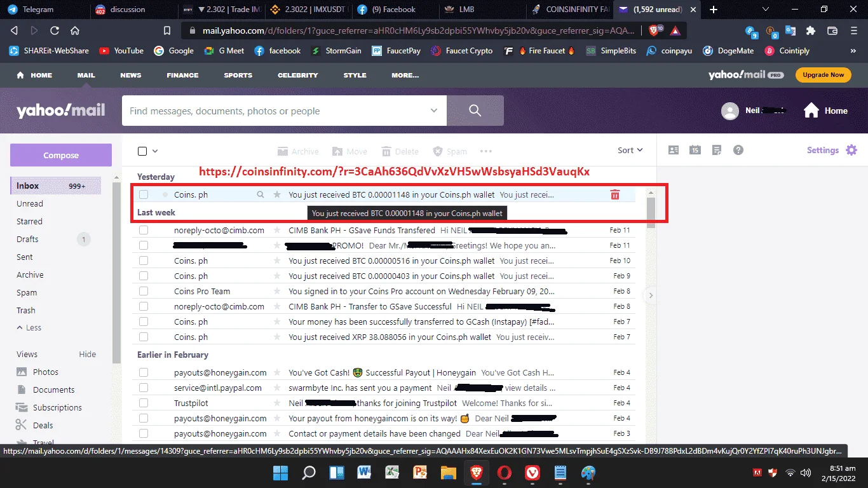Open the Settings gear icon

851,150
